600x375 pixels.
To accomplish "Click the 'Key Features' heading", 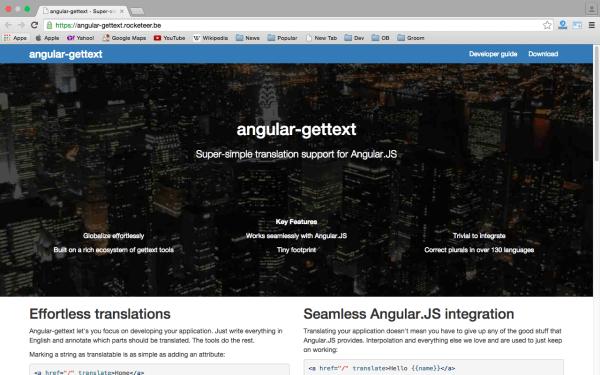I will point(296,222).
